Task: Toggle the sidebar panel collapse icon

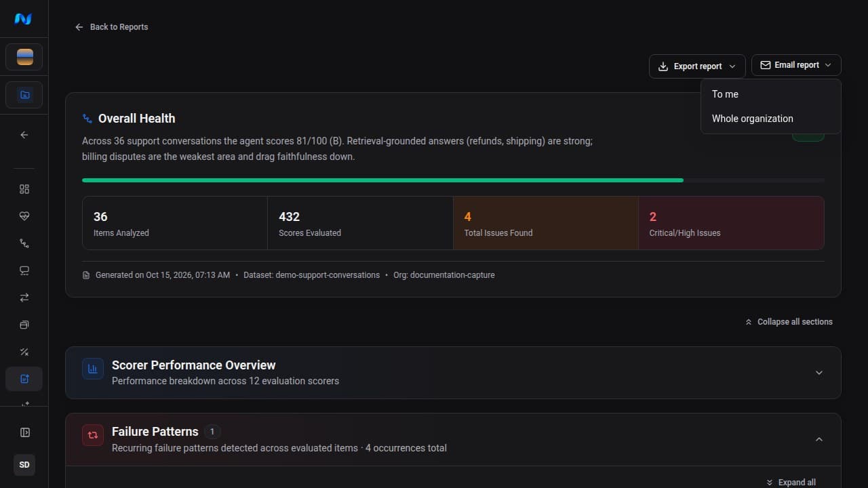Action: pyautogui.click(x=24, y=432)
